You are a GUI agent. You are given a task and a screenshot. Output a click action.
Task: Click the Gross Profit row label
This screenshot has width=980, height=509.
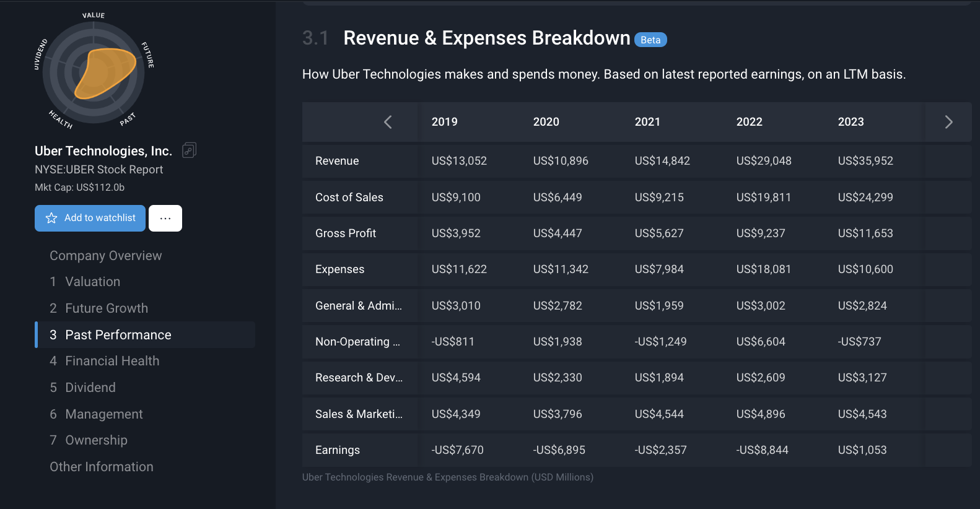[346, 233]
